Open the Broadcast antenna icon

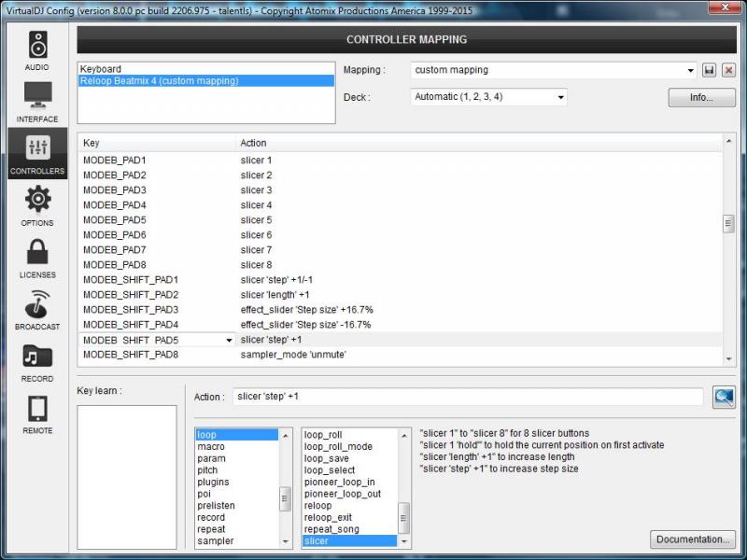pyautogui.click(x=37, y=304)
